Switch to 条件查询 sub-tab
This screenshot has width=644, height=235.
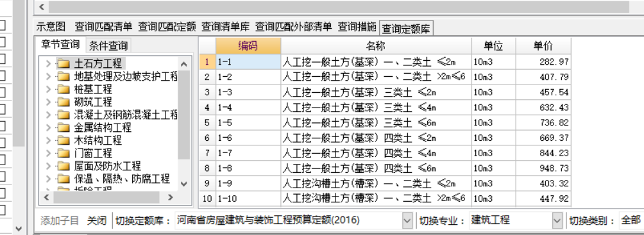108,45
